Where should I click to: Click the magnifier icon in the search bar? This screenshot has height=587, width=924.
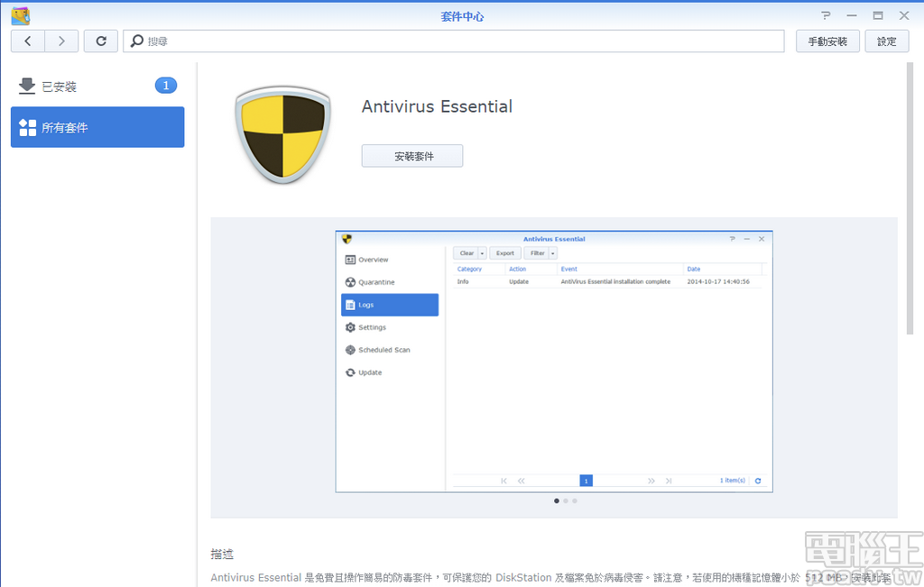135,41
